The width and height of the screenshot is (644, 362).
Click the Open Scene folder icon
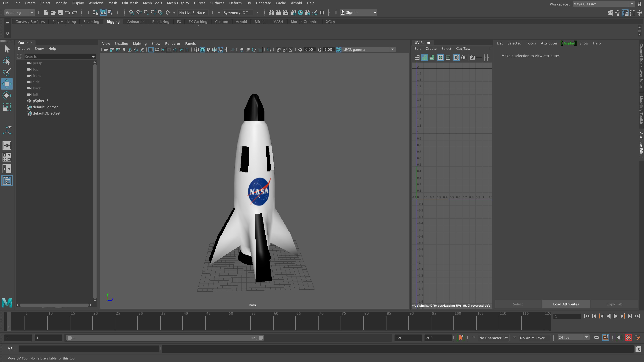click(53, 13)
